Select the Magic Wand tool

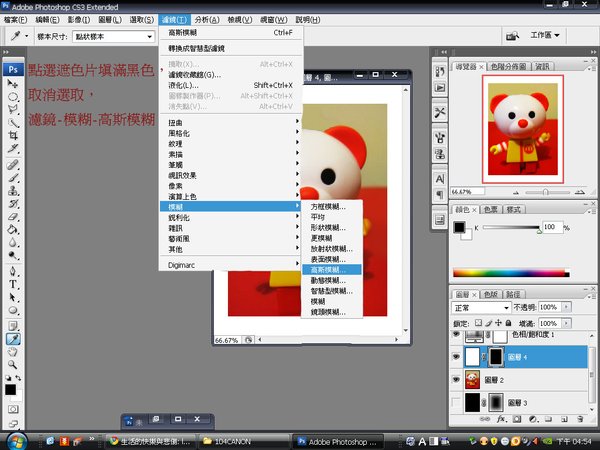tap(13, 122)
